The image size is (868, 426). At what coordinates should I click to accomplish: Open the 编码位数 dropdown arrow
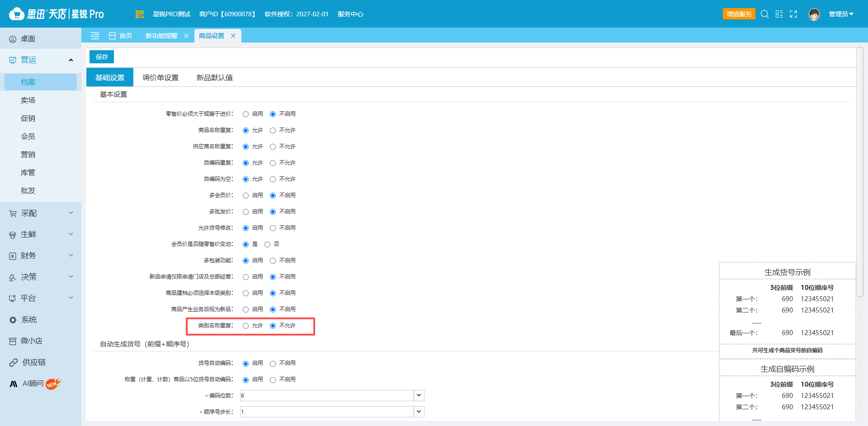point(419,395)
